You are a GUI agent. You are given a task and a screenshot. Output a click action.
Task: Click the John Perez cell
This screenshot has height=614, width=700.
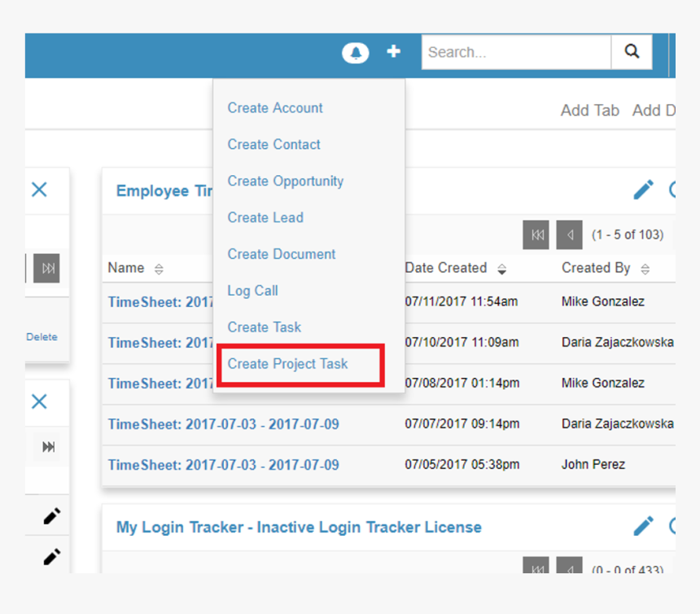[593, 464]
